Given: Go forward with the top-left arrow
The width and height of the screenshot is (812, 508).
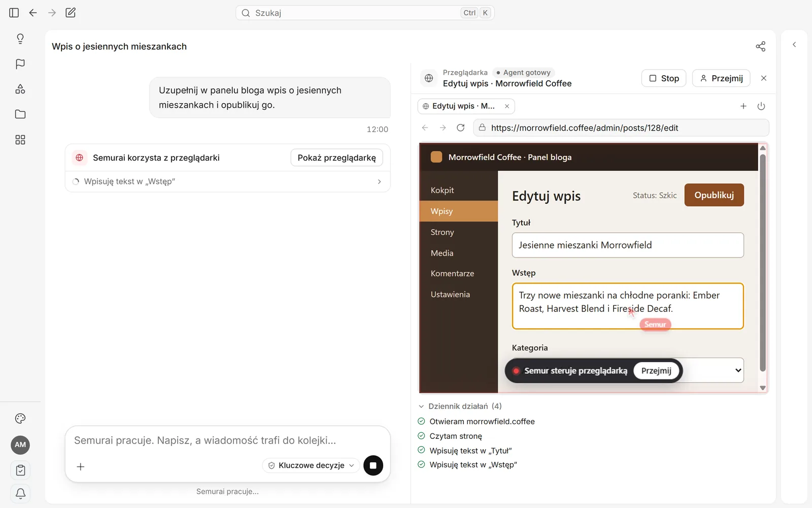Looking at the screenshot, I should pyautogui.click(x=52, y=13).
